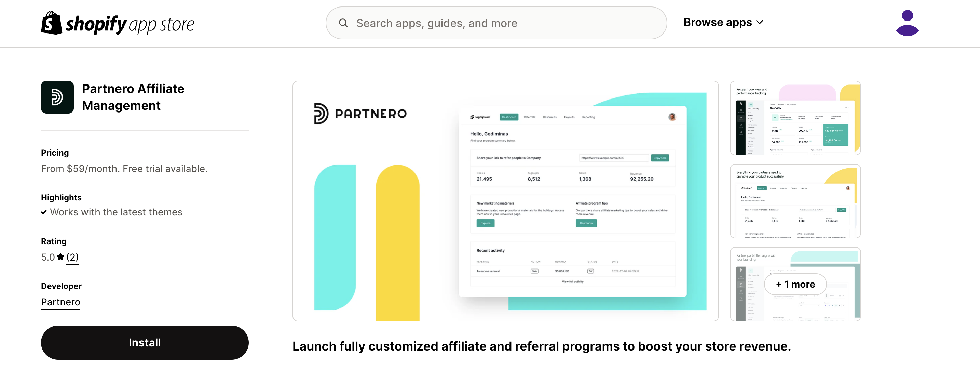Open the Everything your partners need thumbnail
The image size is (980, 368).
pos(795,201)
